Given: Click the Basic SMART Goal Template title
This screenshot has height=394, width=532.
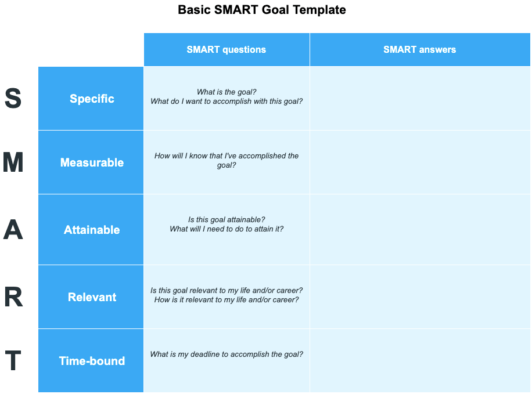Looking at the screenshot, I should (261, 10).
